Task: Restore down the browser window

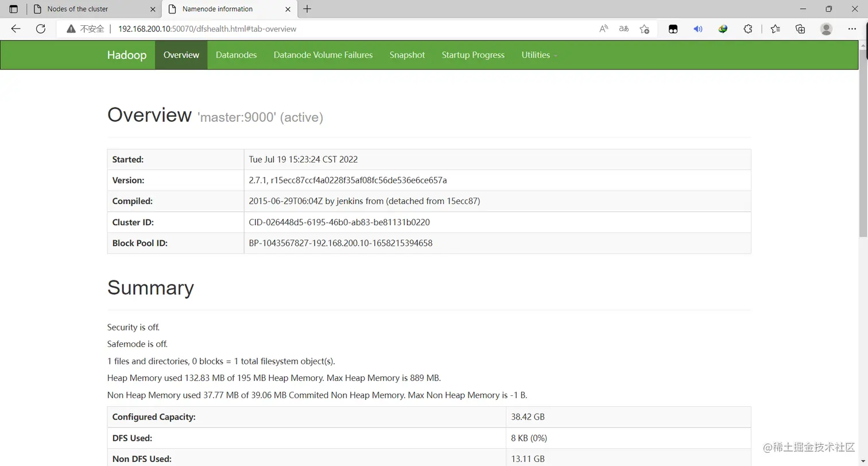Action: (828, 9)
